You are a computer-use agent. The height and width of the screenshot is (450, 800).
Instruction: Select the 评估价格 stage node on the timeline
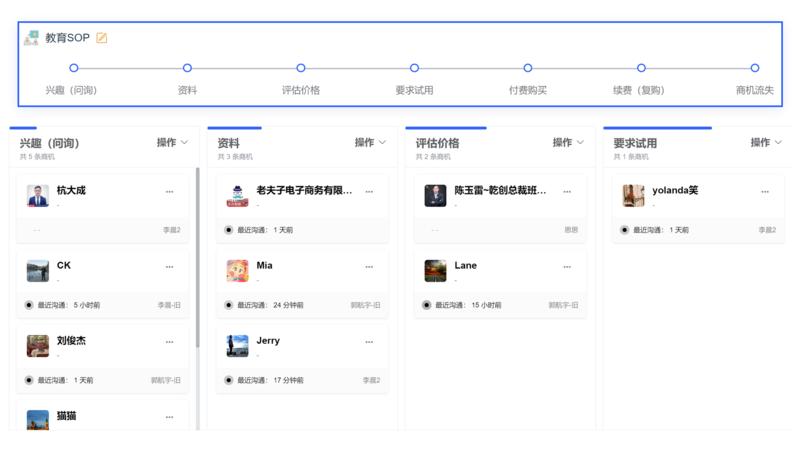pos(301,68)
